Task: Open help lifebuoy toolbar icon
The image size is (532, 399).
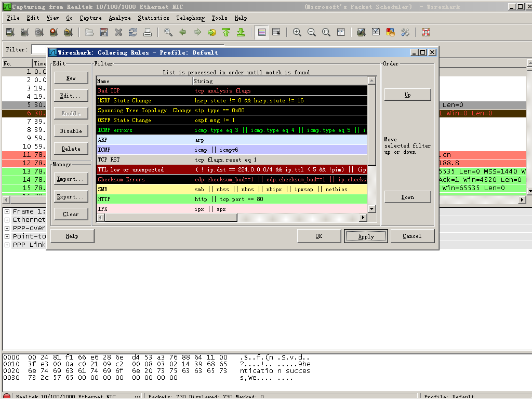Action: click(426, 32)
